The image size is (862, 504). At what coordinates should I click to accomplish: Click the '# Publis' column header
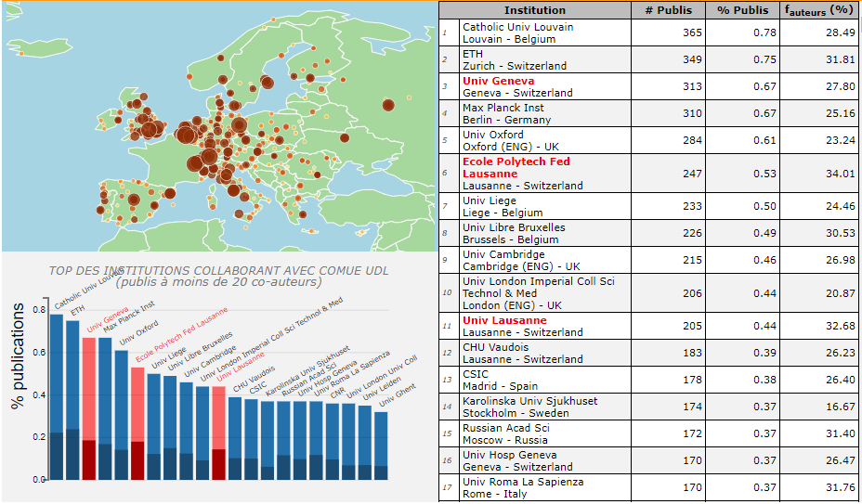point(668,10)
